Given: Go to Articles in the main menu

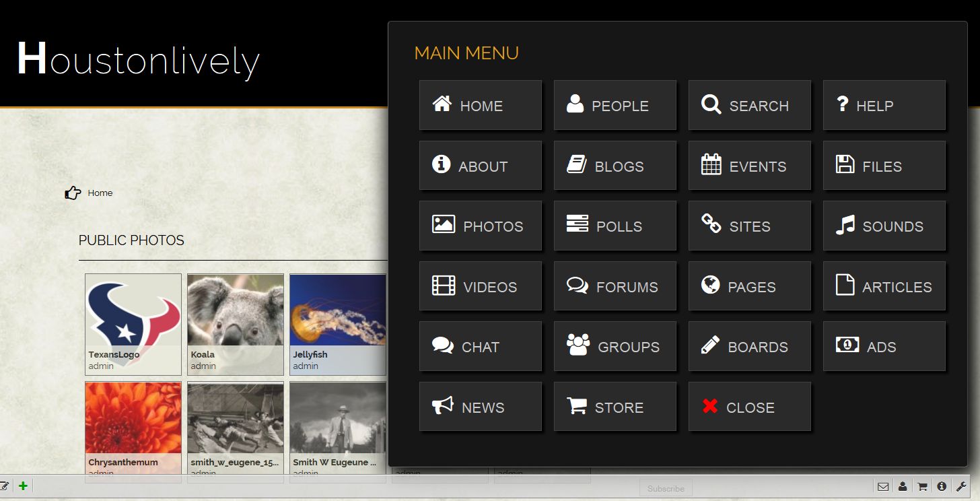Looking at the screenshot, I should (884, 286).
